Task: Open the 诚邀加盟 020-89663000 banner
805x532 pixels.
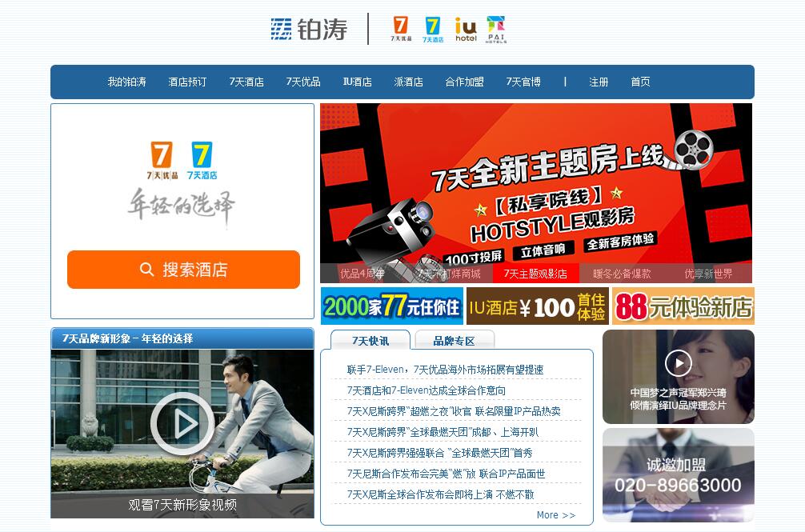Action: 678,475
